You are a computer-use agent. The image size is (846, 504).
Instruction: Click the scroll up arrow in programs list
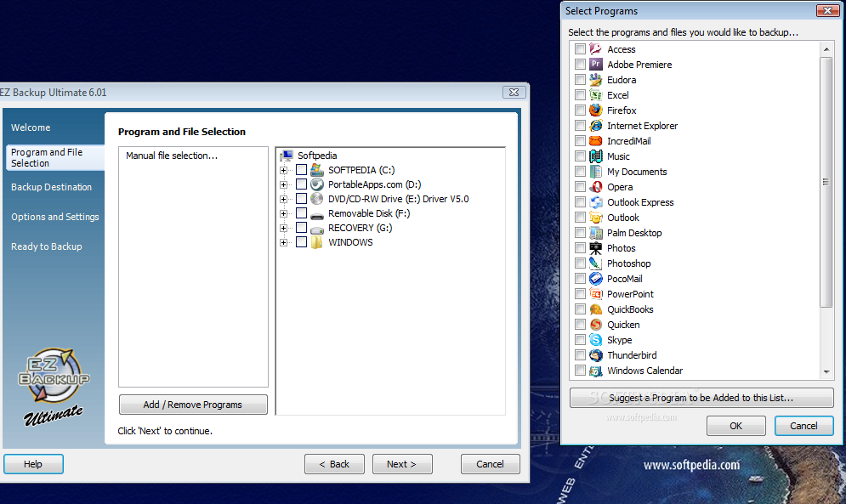826,49
